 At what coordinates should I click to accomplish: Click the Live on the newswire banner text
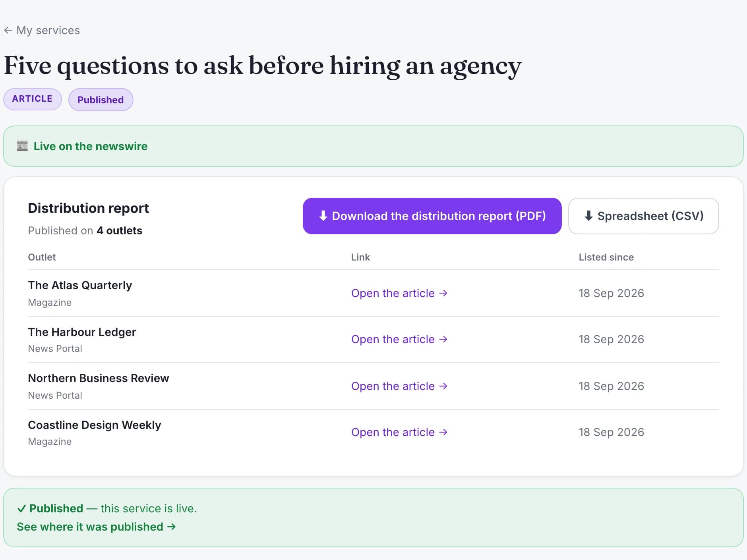91,146
